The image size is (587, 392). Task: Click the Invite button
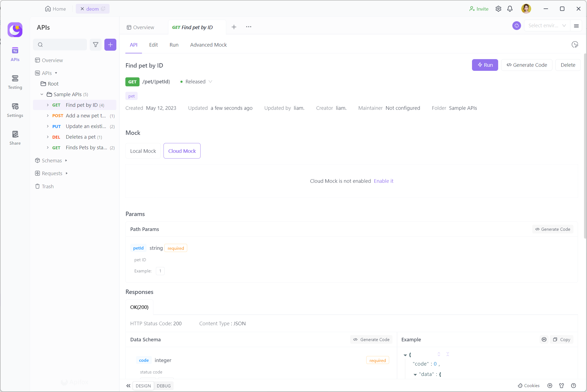click(479, 9)
